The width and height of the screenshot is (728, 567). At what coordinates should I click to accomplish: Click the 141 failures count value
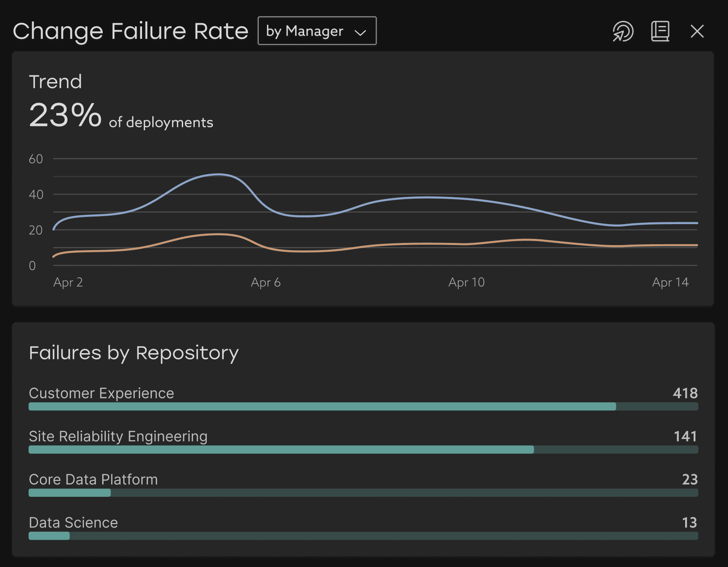coord(686,436)
